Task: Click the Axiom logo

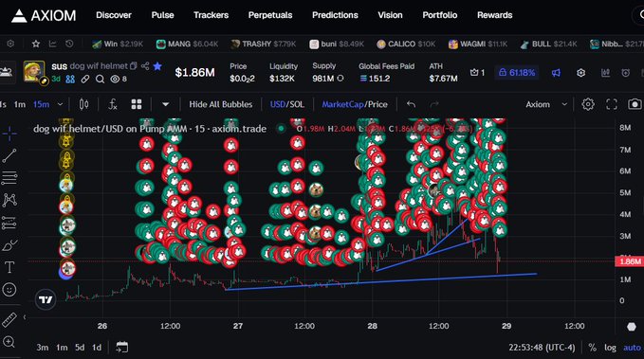Action: 44,15
